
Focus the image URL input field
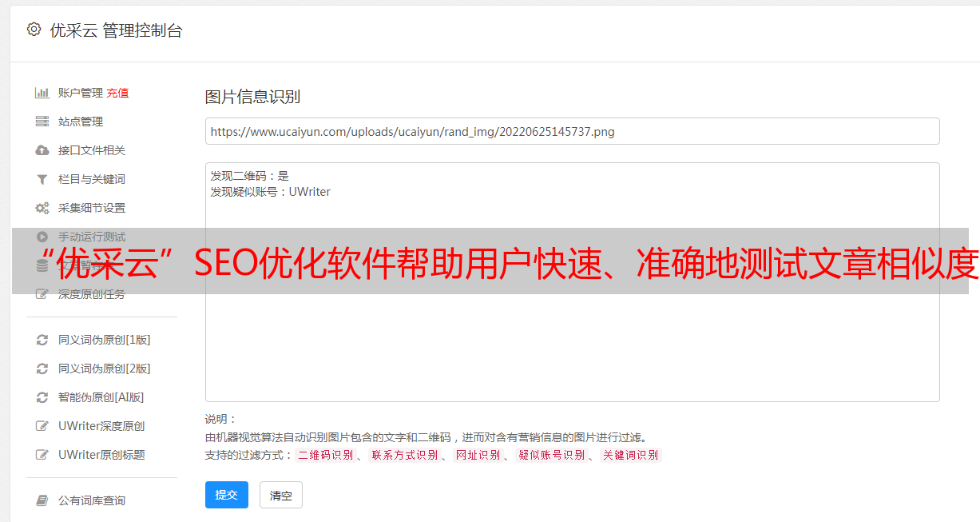coord(572,131)
